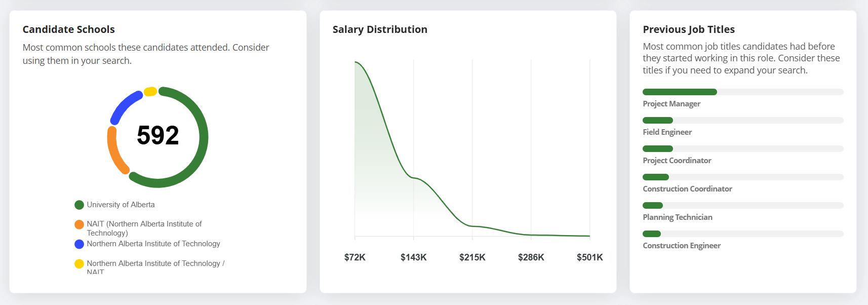Click the yellow donut chart segment

tap(150, 92)
